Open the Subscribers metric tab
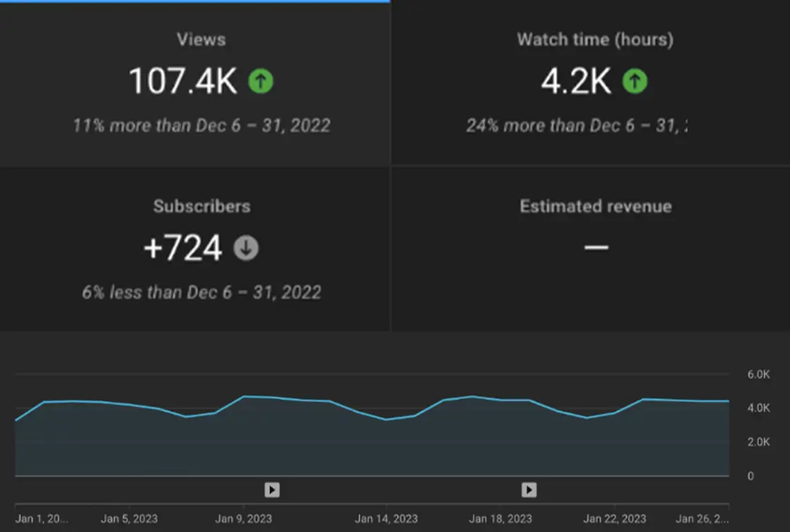This screenshot has height=532, width=790. click(x=201, y=206)
